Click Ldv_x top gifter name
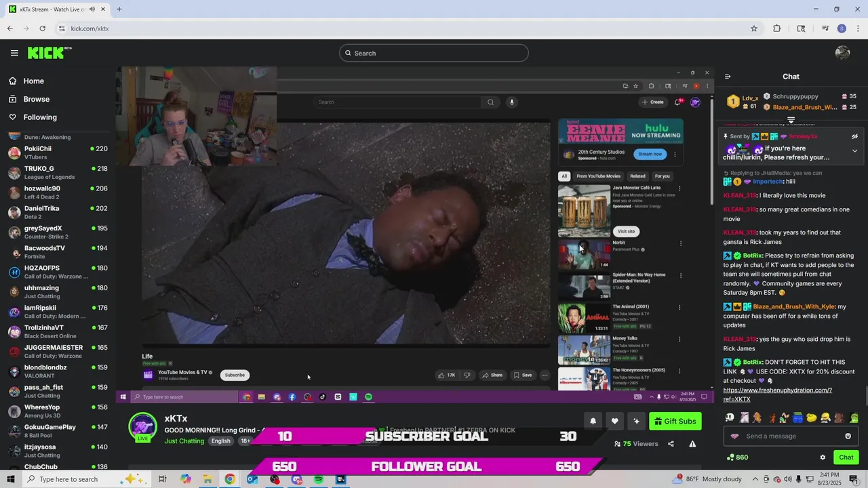 750,98
